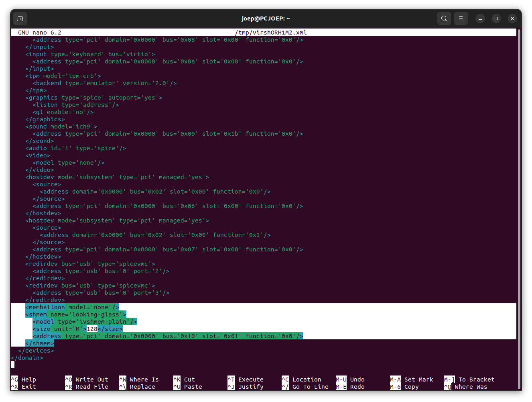Open the terminal hamburger menu
This screenshot has width=532, height=402.
[461, 18]
